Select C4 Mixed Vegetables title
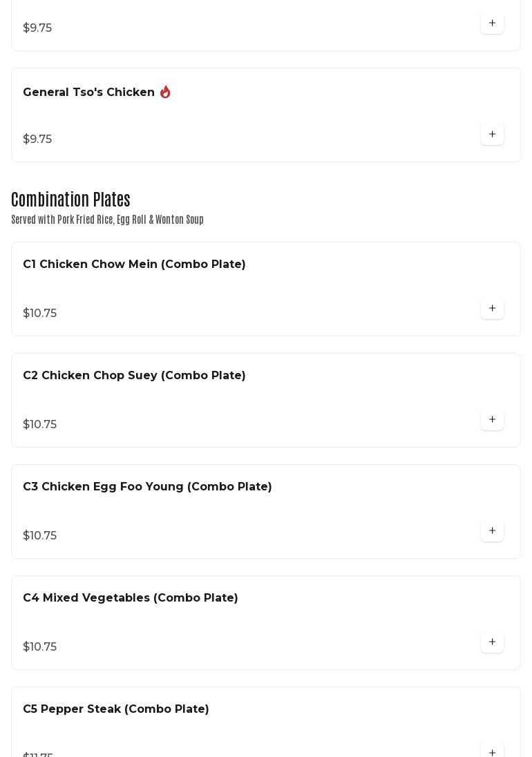The width and height of the screenshot is (532, 757). coord(130,598)
